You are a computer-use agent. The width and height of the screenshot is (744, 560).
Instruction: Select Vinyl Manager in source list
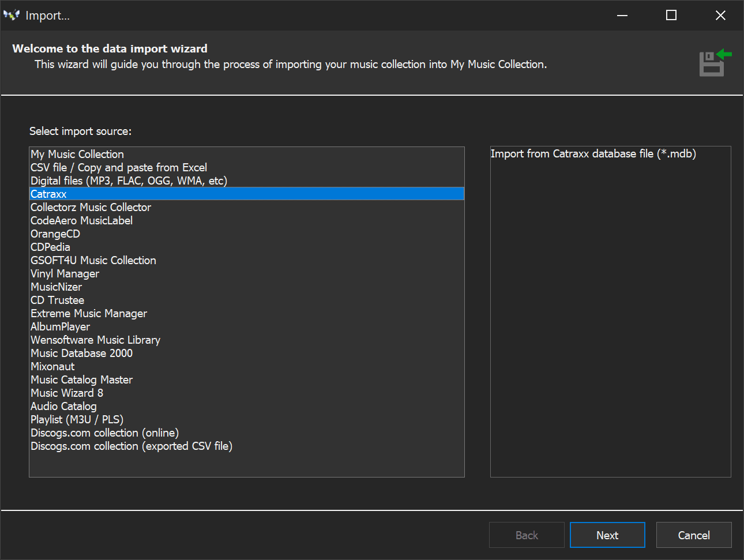[x=65, y=273]
